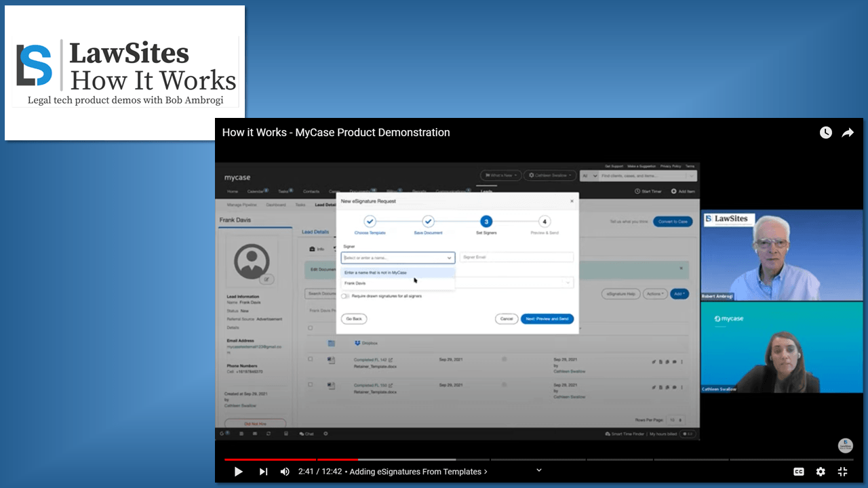Choose 'Enter a name that is not in MyCase'
The height and width of the screenshot is (488, 868).
398,272
